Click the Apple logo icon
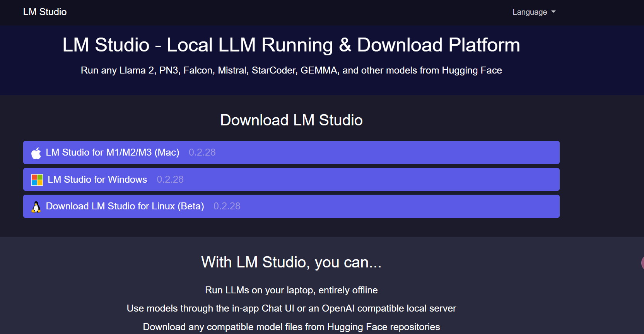This screenshot has width=644, height=334. pyautogui.click(x=36, y=153)
